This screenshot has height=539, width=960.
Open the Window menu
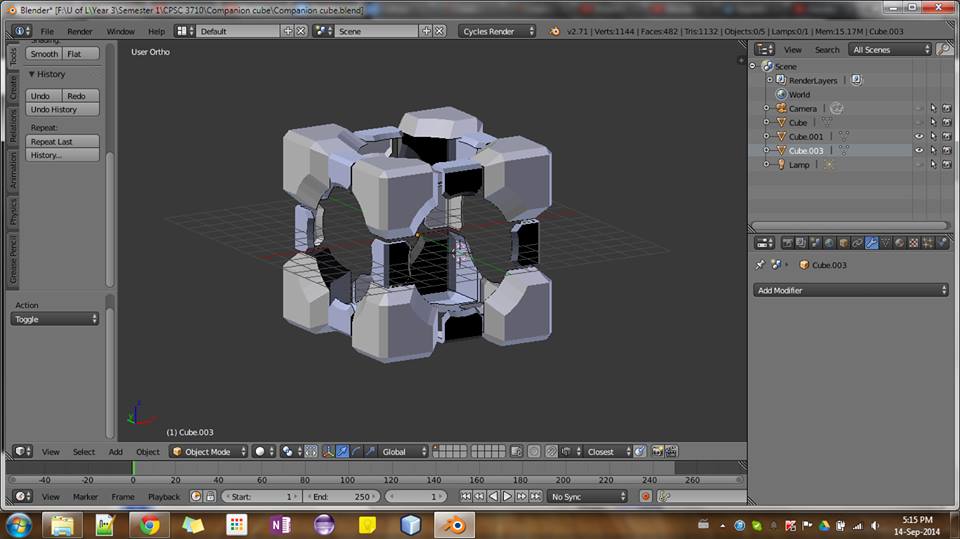(120, 31)
